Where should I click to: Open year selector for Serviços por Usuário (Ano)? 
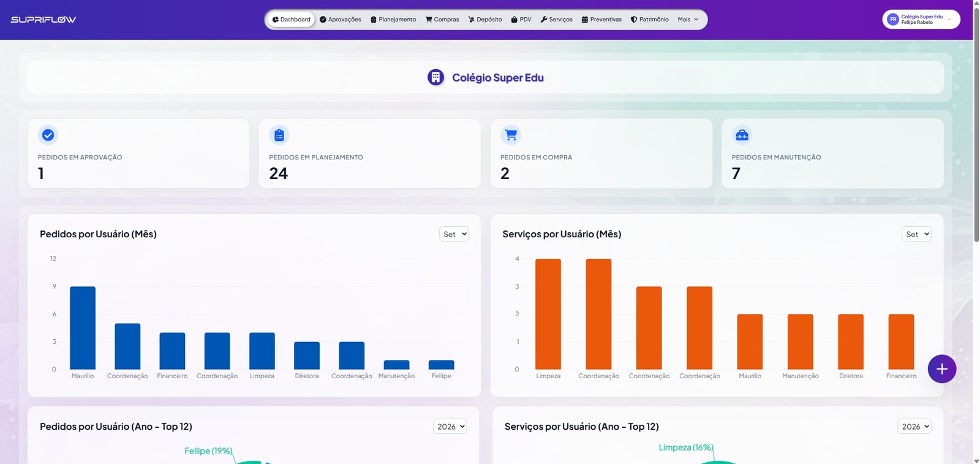tap(914, 427)
